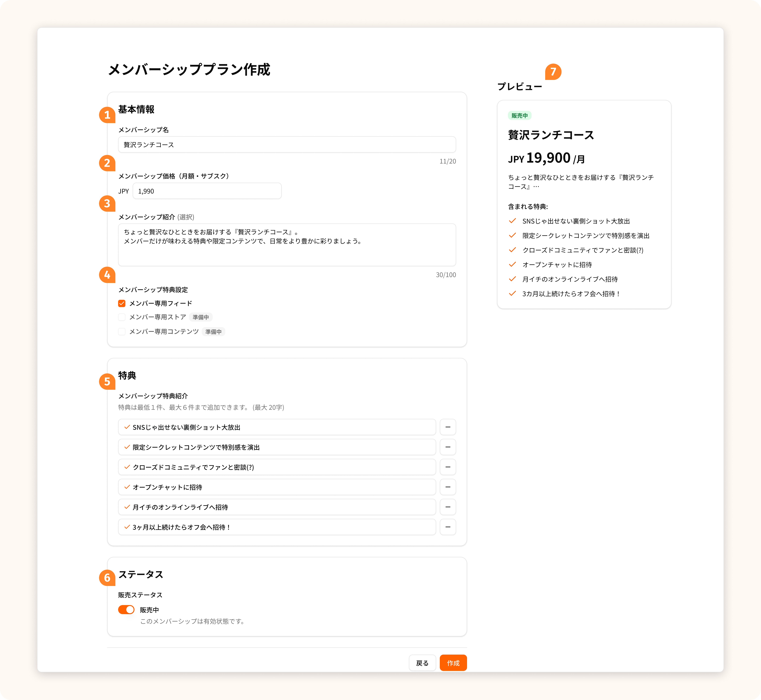Viewport: 761px width, 700px height.
Task: Click the メンバーシップ名 text field
Action: pos(287,145)
